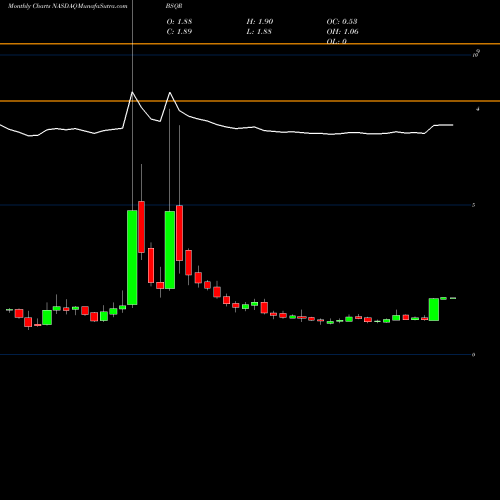Screen dimensions: 500x500
Task: Click the "OC: 0.53" reading
Action: pyautogui.click(x=342, y=22)
